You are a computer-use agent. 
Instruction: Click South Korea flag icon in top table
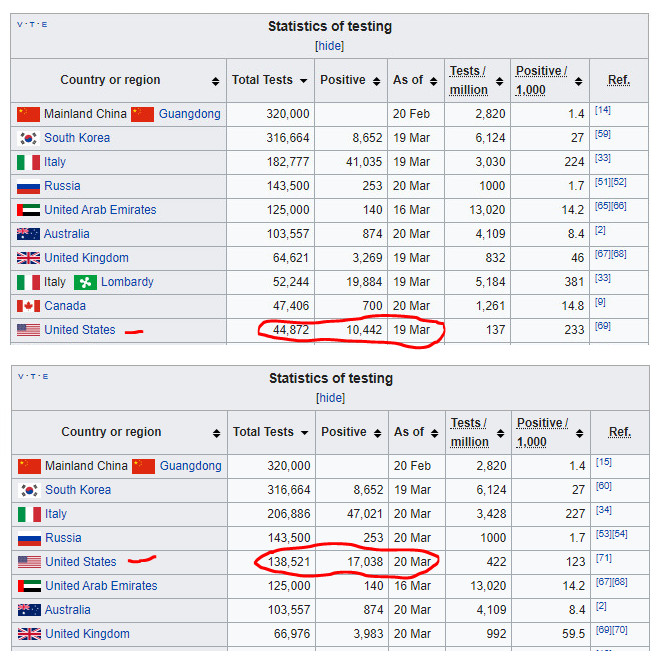coord(29,138)
